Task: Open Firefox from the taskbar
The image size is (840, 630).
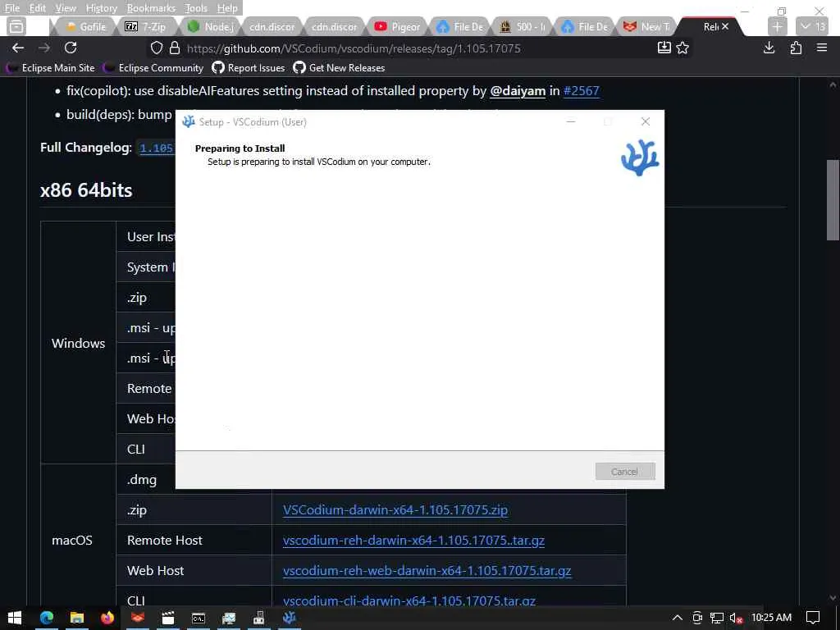Action: (x=107, y=618)
